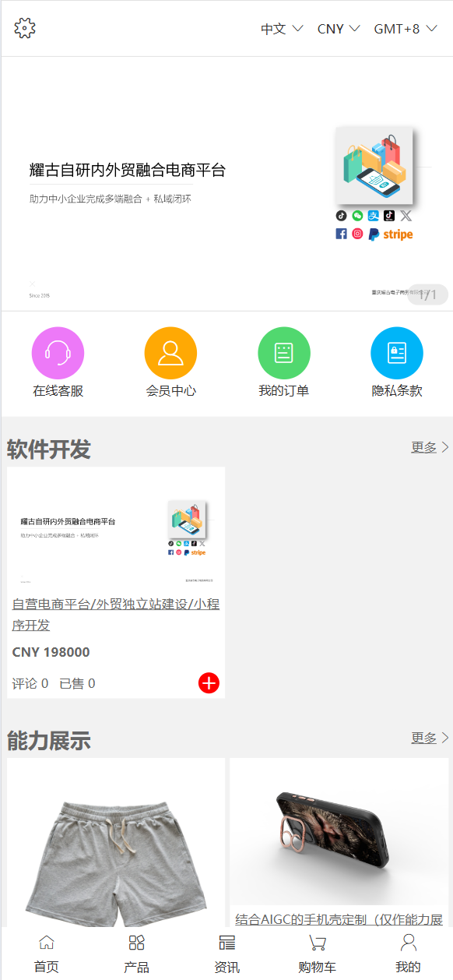Open the blue privacy terms icon

coord(397,354)
